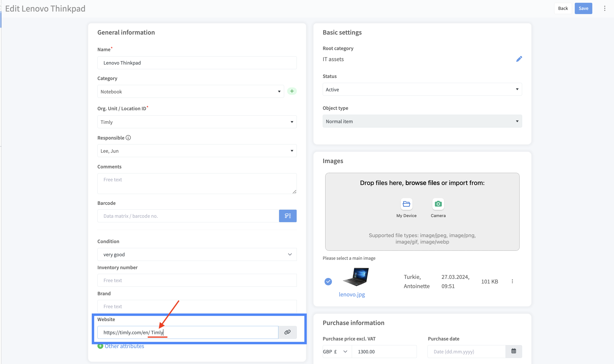Click the Edit Lenovo Thinkpad page title
Image resolution: width=614 pixels, height=364 pixels.
point(45,9)
